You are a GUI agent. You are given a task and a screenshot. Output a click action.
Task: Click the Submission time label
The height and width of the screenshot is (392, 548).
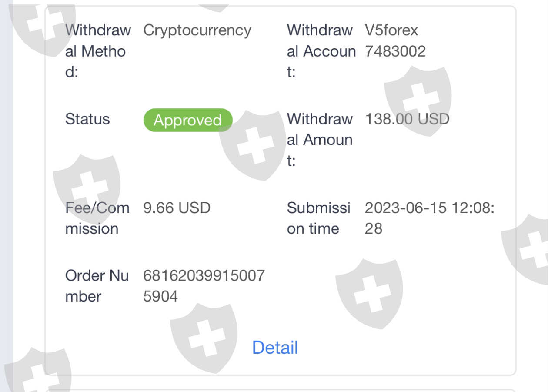point(318,218)
